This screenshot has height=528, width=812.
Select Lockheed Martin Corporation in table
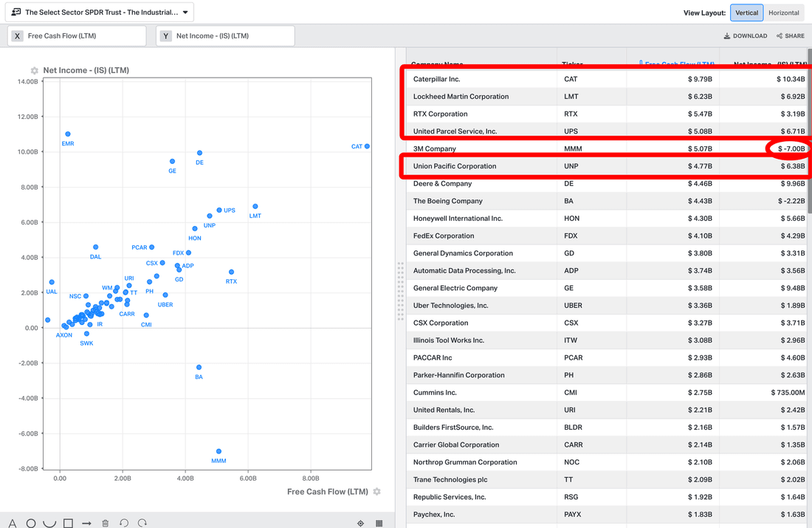point(461,97)
